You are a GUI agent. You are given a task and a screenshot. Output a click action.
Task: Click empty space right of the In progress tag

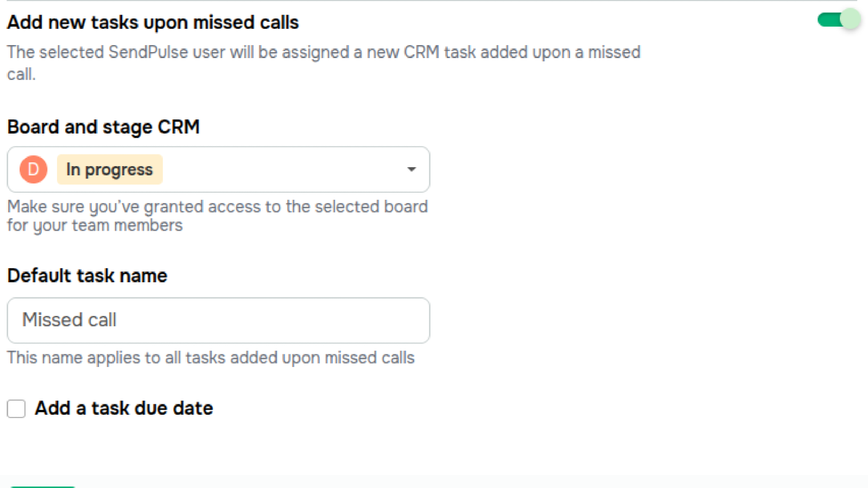282,169
